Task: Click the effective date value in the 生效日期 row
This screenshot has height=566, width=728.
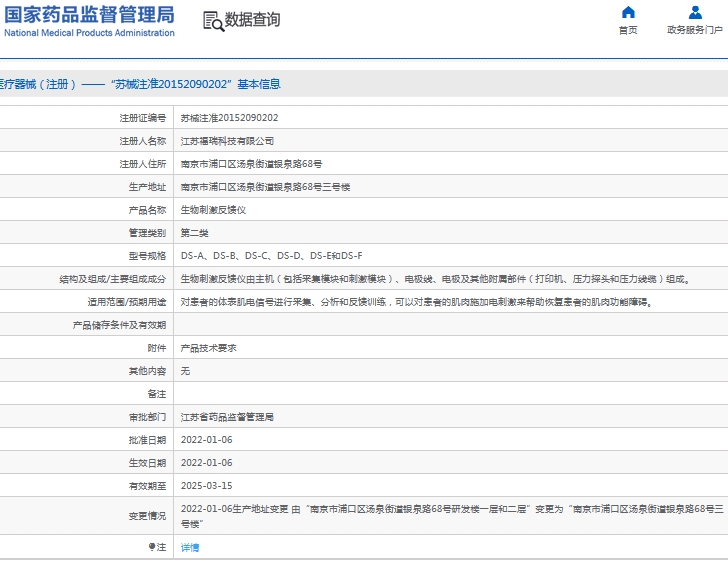Action: (x=207, y=463)
